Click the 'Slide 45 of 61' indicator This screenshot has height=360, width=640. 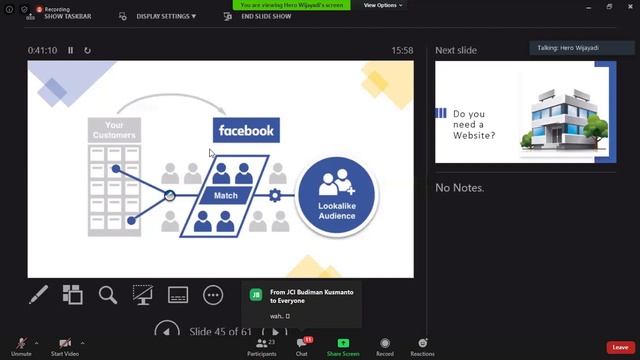[220, 331]
